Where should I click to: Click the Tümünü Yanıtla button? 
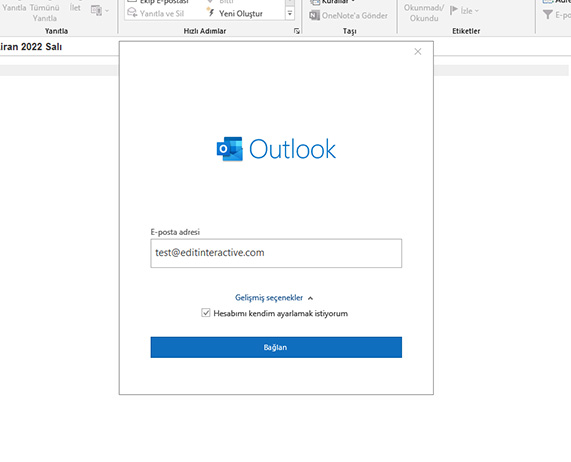point(44,13)
